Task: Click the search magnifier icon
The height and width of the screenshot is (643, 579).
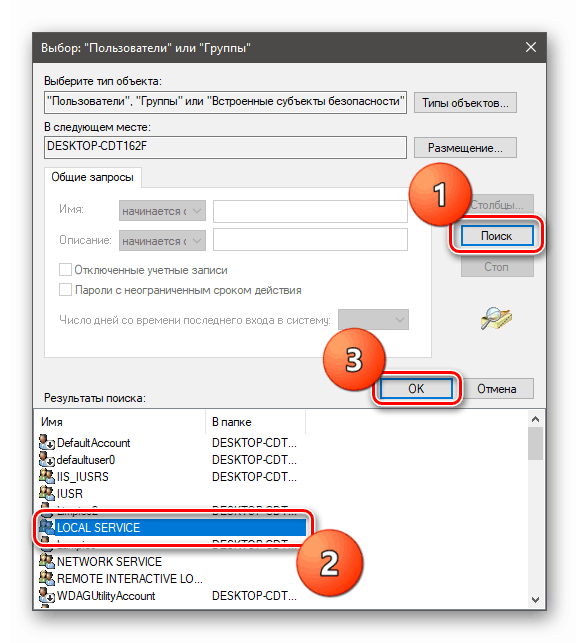Action: point(496,318)
